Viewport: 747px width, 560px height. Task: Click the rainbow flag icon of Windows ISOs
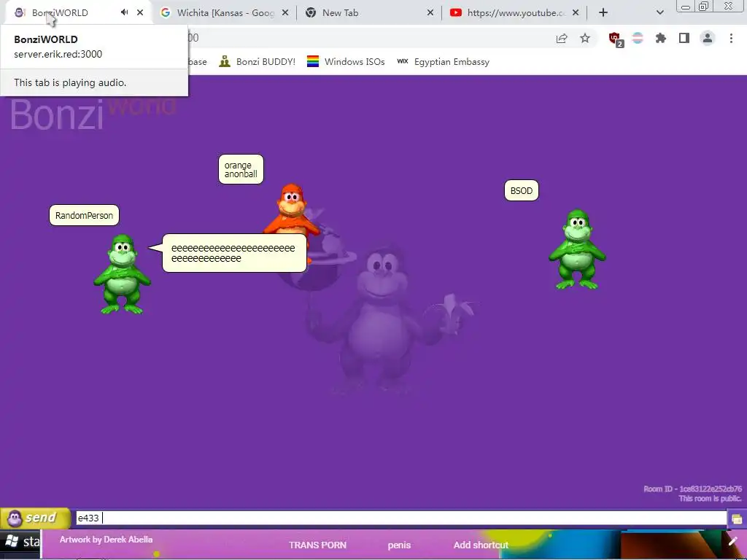tap(313, 61)
